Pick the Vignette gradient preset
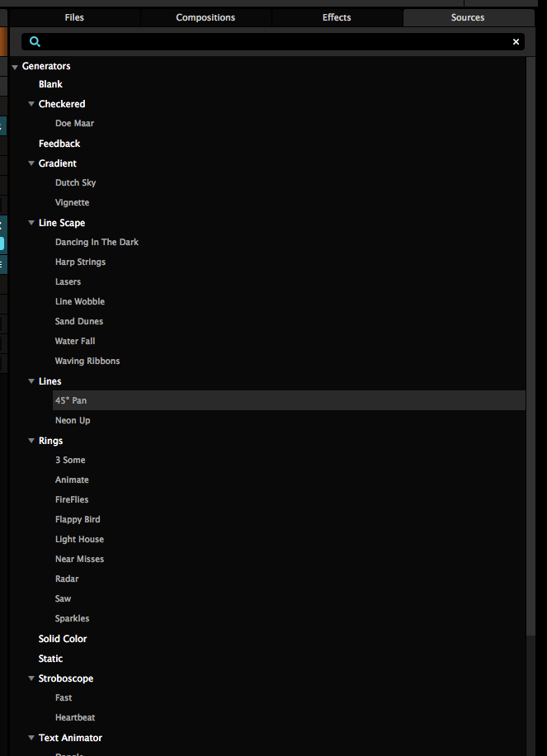This screenshot has width=547, height=756. pyautogui.click(x=73, y=202)
